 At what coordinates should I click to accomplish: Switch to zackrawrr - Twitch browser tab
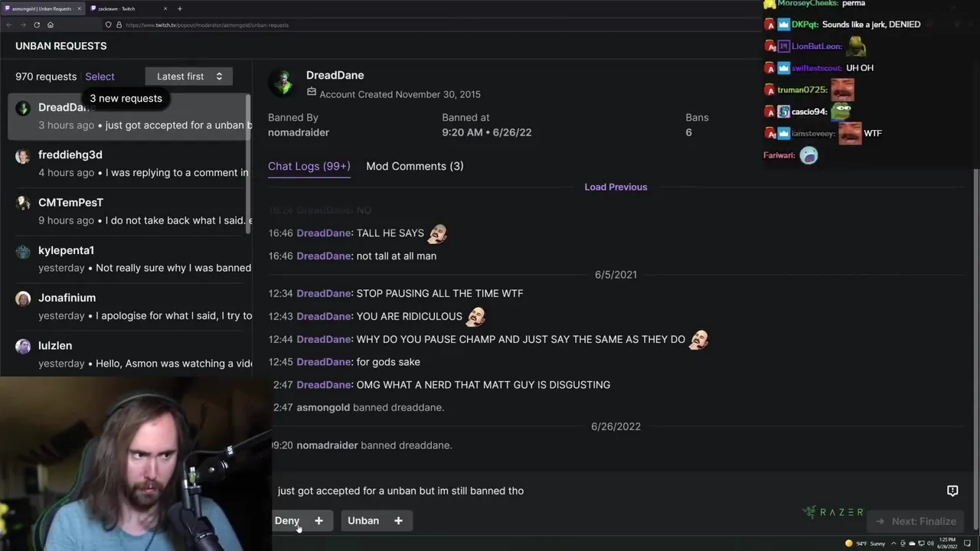coord(126,8)
